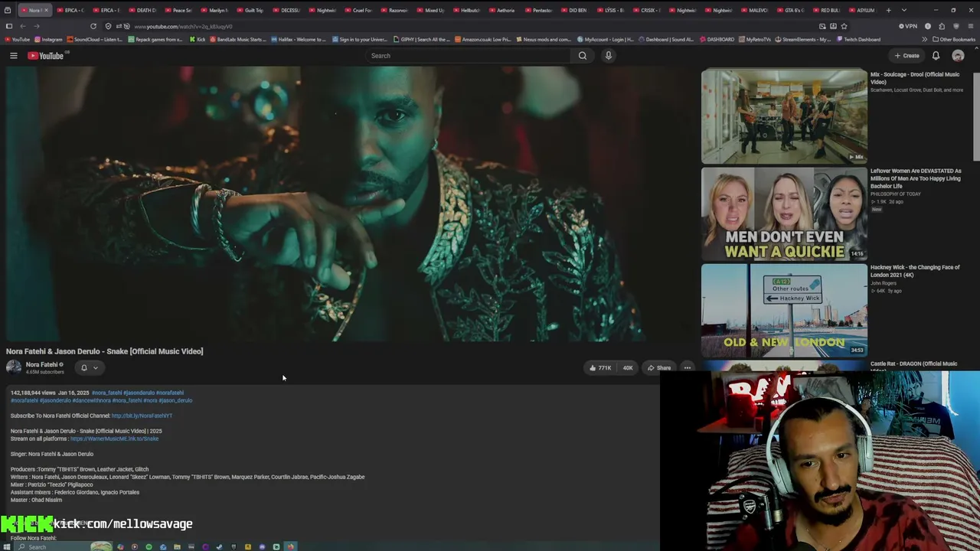980x551 pixels.
Task: Open the SoundCloud bookmark
Action: click(x=95, y=39)
